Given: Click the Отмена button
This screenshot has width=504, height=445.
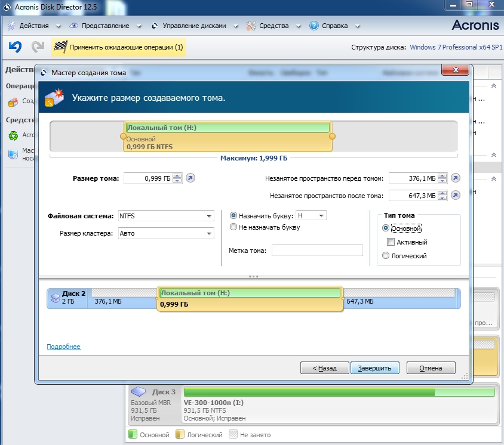Looking at the screenshot, I should pos(431,368).
